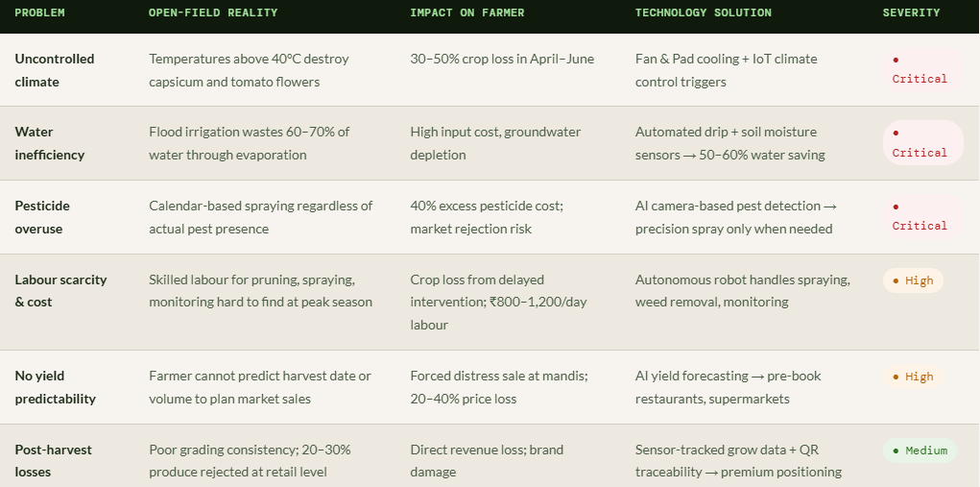Click the High badge for Labour scarcity
This screenshot has width=980, height=487.
point(913,280)
